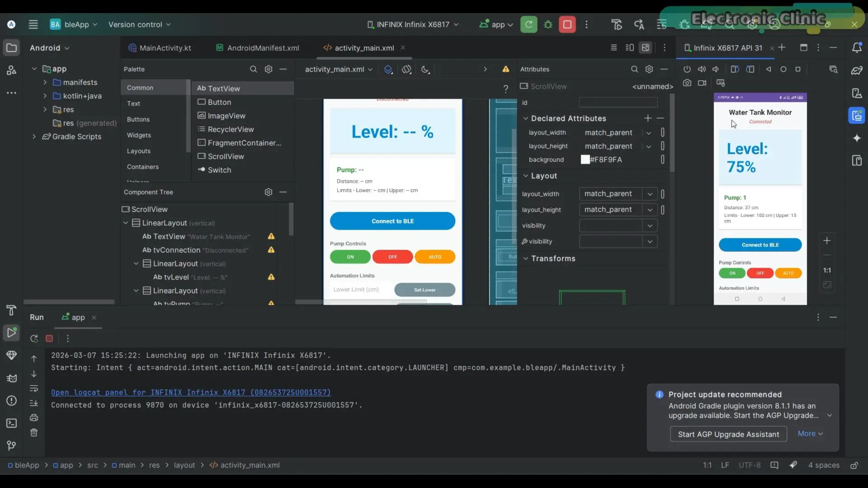868x488 pixels.
Task: Open the Gemini sparkle tool window
Action: [x=857, y=138]
